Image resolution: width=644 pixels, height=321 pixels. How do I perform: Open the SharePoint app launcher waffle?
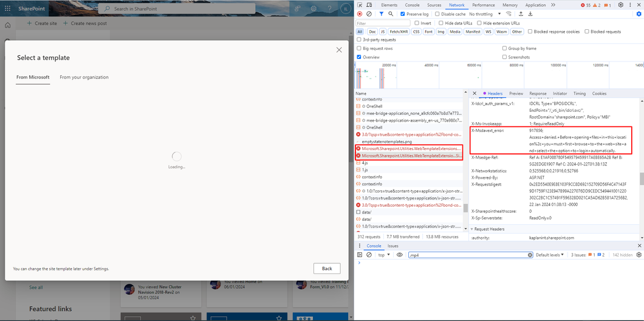point(7,9)
